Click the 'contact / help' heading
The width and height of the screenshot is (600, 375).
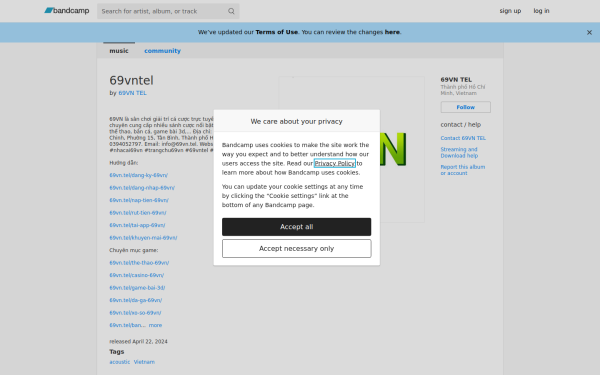click(461, 125)
